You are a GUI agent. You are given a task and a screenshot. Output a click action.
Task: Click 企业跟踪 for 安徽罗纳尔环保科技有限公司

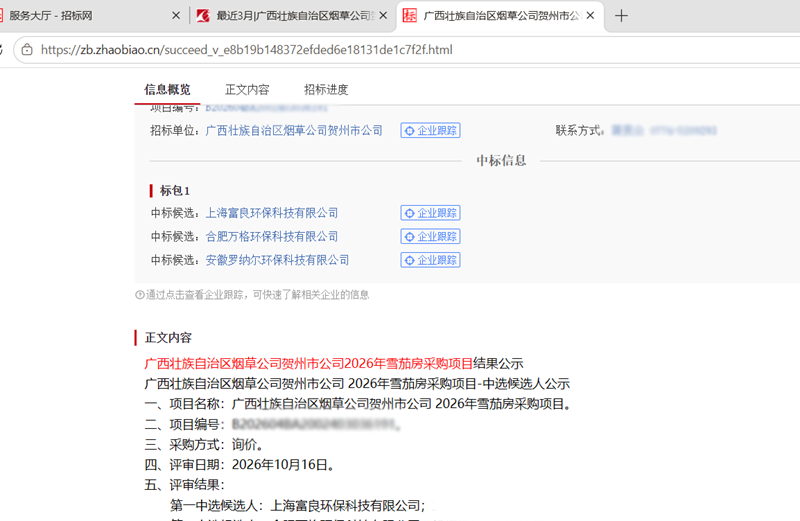431,260
